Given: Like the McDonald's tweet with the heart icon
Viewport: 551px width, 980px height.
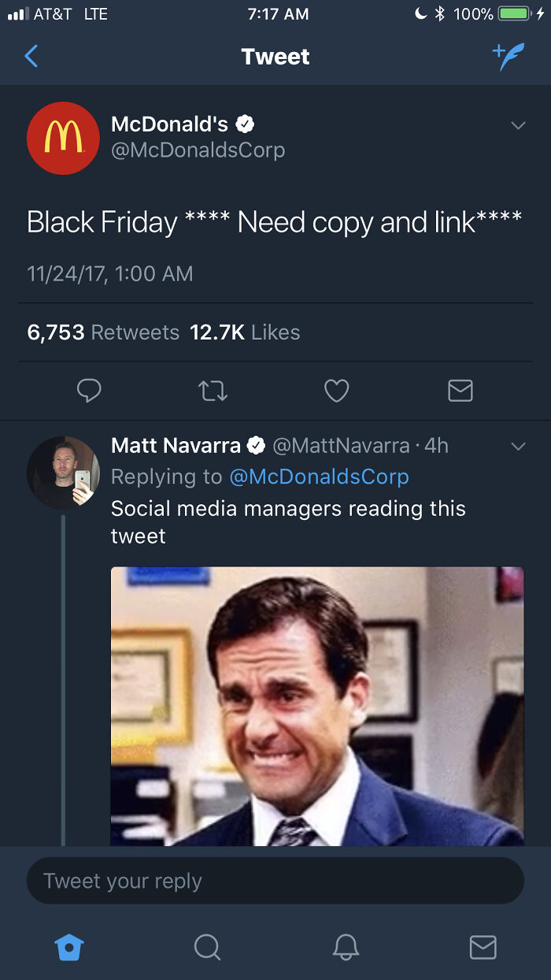Looking at the screenshot, I should click(336, 391).
